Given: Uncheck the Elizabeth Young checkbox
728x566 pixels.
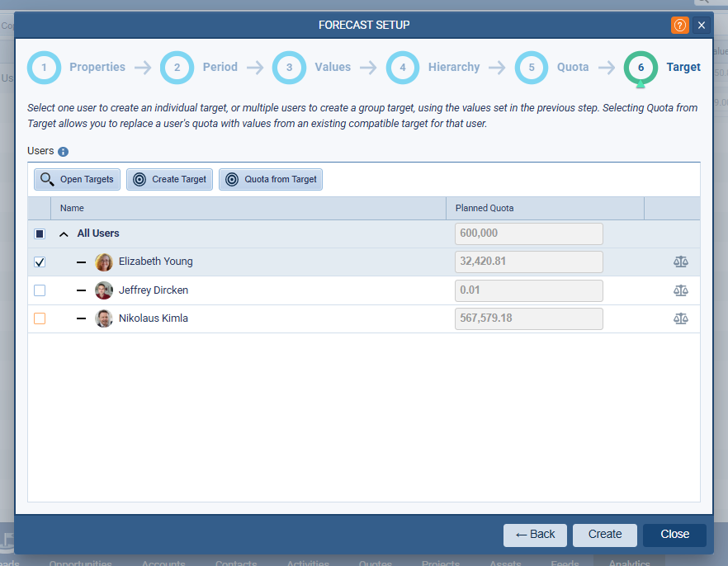Looking at the screenshot, I should [x=40, y=262].
